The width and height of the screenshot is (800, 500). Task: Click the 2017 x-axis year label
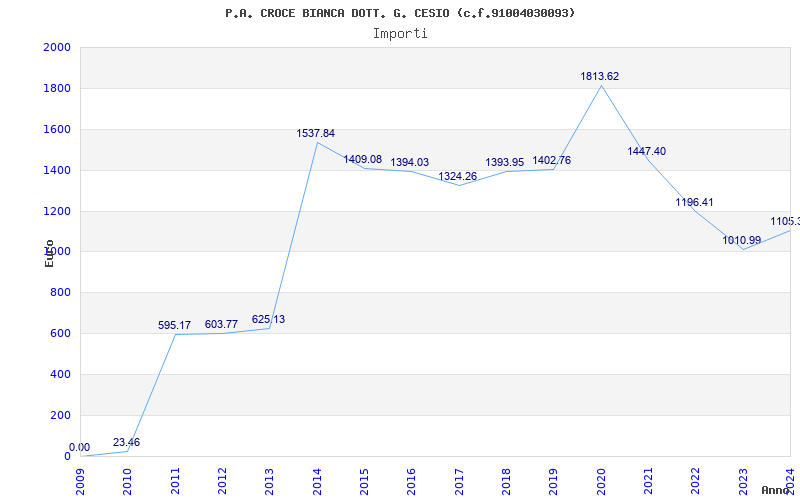[459, 481]
